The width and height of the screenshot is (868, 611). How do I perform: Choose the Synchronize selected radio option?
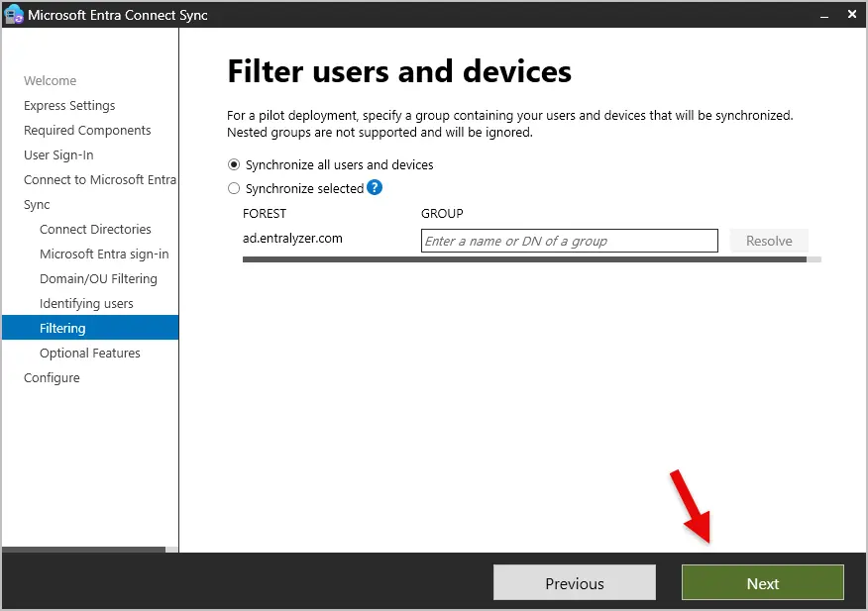234,188
